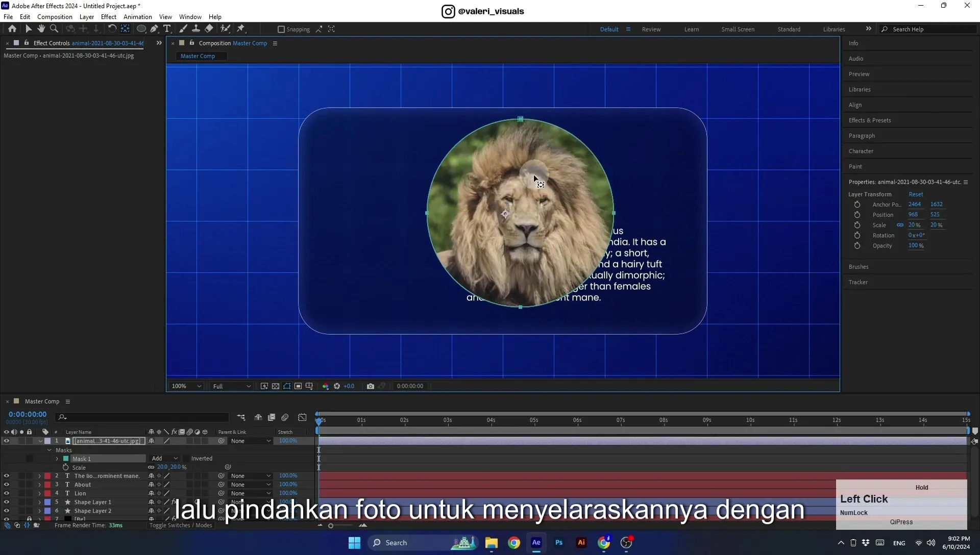Select the Rotation tool
Screen dimensions: 980x555
(x=112, y=29)
